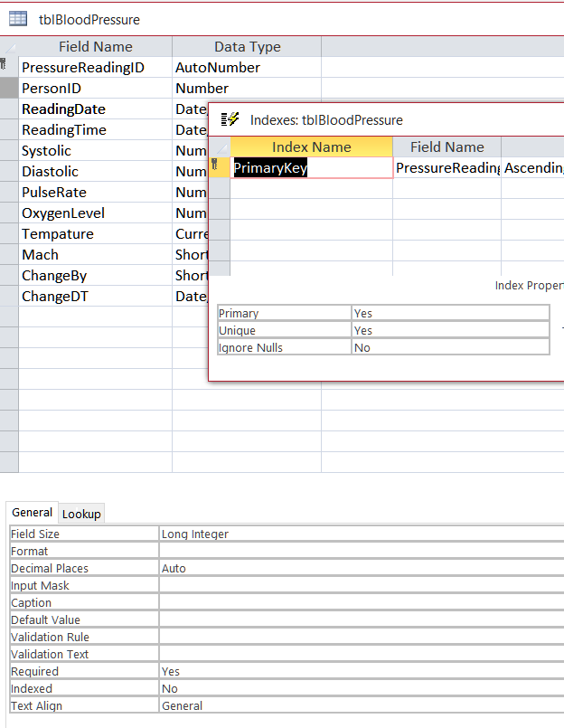Select the Systolic field name
This screenshot has width=564, height=728.
(95, 150)
